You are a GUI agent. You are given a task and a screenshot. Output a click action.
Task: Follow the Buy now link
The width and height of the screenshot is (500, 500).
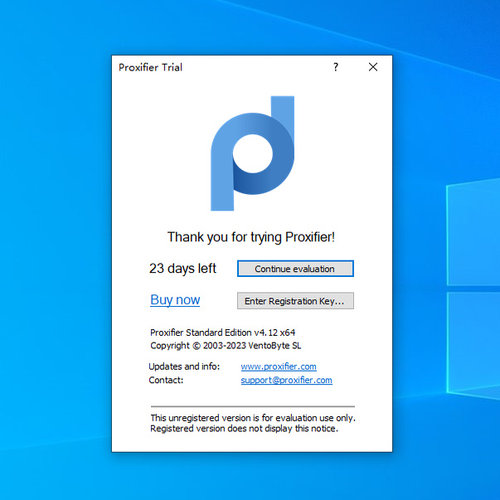click(175, 300)
